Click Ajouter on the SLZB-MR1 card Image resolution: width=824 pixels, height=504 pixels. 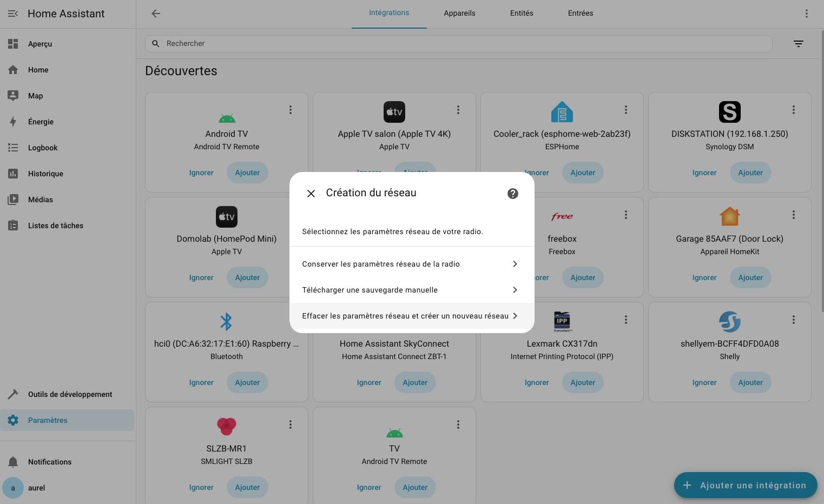tap(247, 487)
